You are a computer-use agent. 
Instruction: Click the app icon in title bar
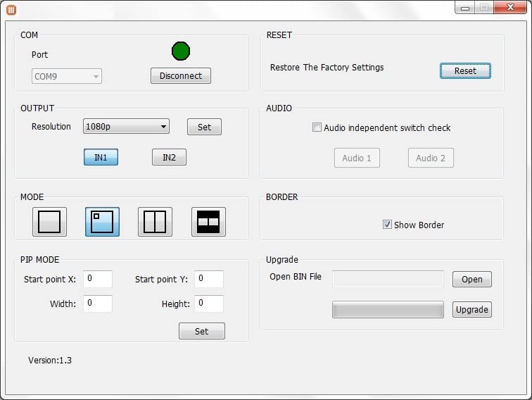pos(11,10)
